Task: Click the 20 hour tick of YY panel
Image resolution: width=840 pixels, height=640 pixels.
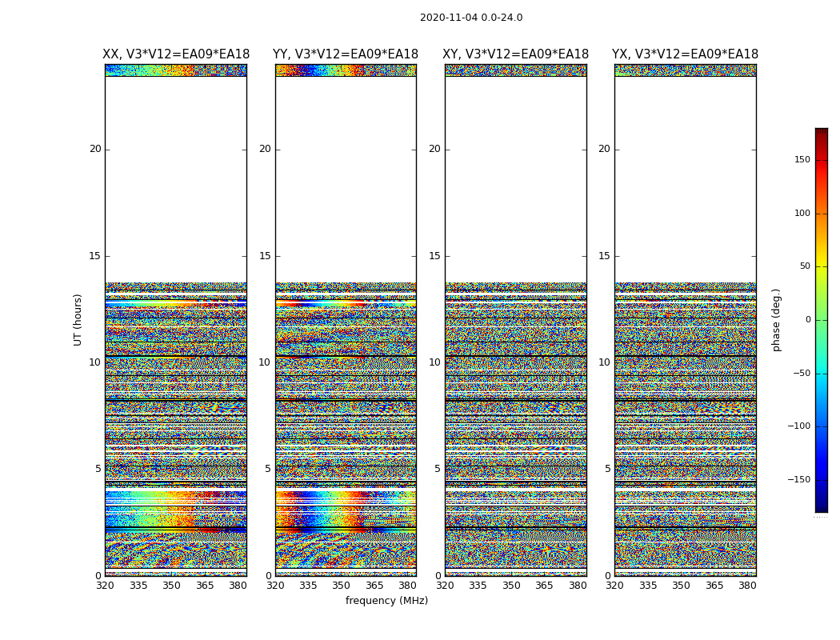Action: coord(265,149)
